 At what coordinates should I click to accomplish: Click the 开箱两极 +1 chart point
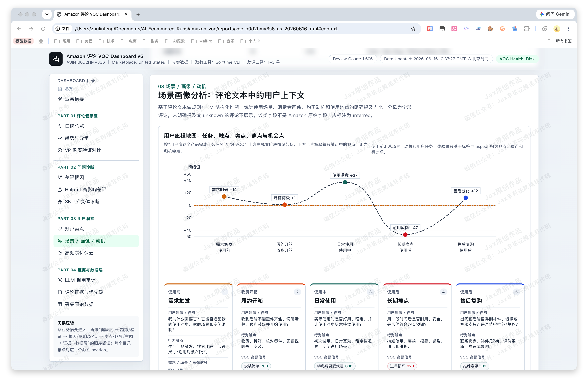point(285,205)
